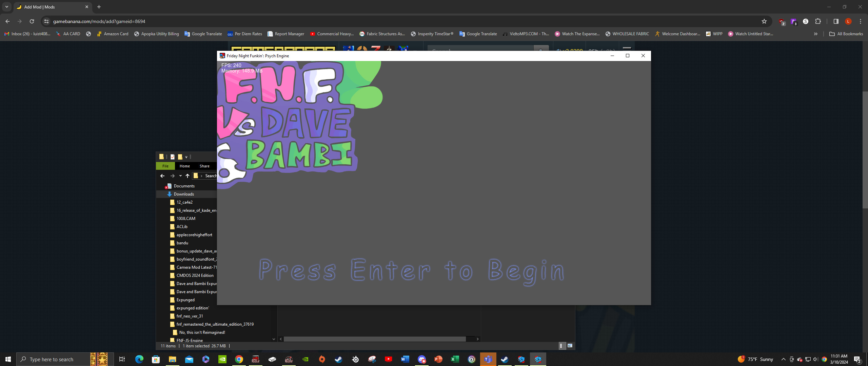Switch File Explorer to large icons view
This screenshot has height=366, width=868.
pos(570,346)
